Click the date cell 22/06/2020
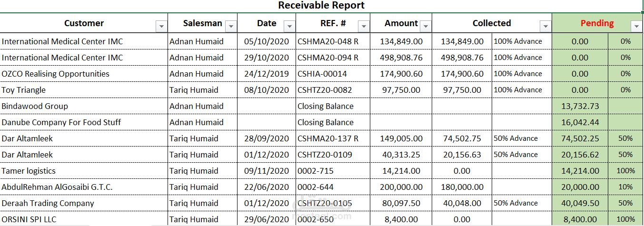 coord(267,187)
